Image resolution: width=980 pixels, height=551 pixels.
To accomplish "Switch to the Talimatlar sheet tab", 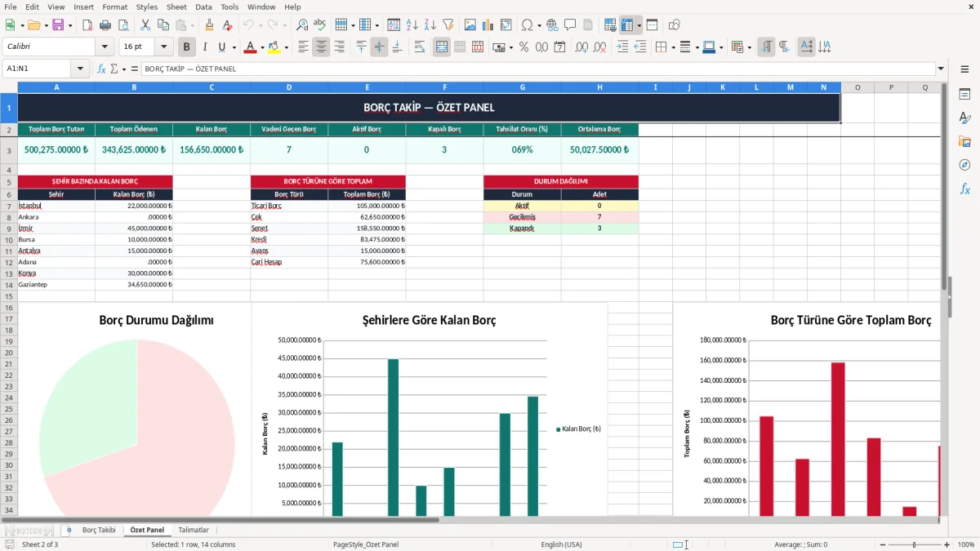I will pos(194,530).
